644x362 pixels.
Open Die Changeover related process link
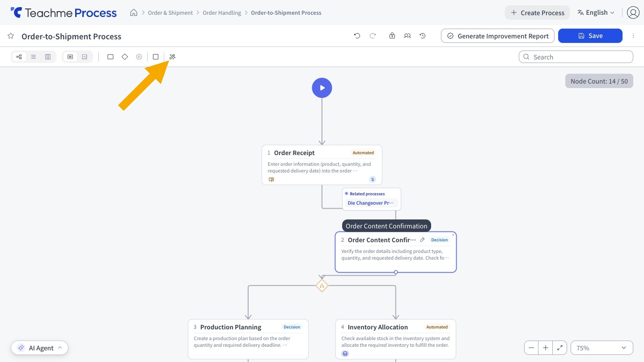(x=371, y=203)
